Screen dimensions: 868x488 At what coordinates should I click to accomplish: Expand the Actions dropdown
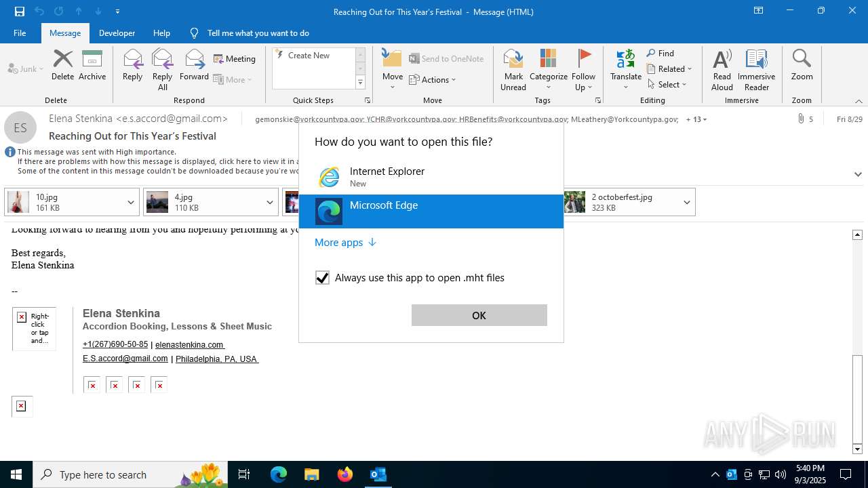coord(433,79)
